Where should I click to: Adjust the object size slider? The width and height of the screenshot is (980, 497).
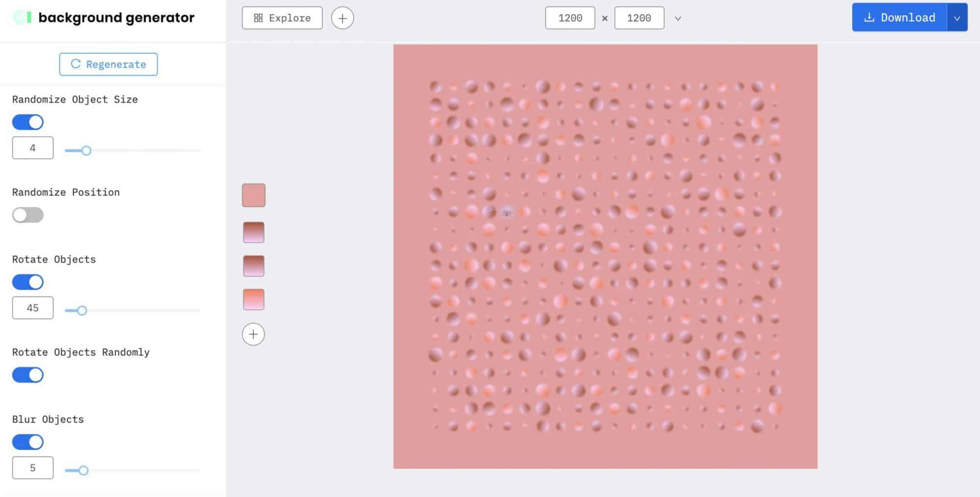point(87,150)
